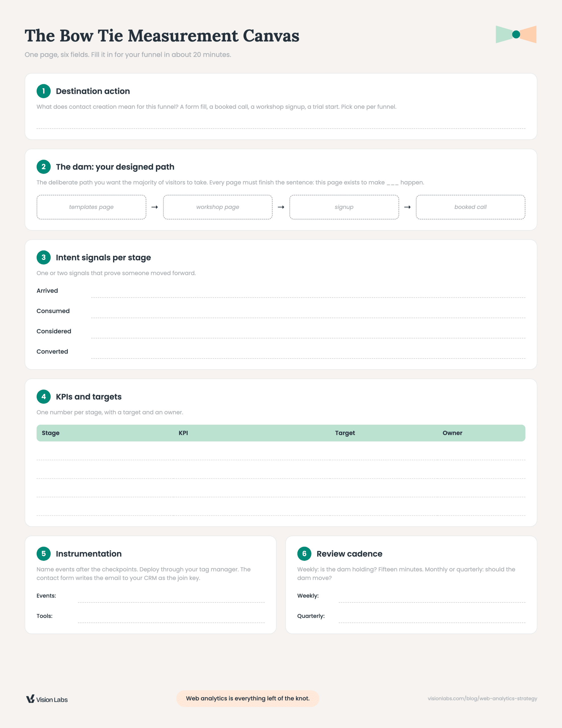
Task: Click the bow tie logo graphic
Action: click(516, 34)
